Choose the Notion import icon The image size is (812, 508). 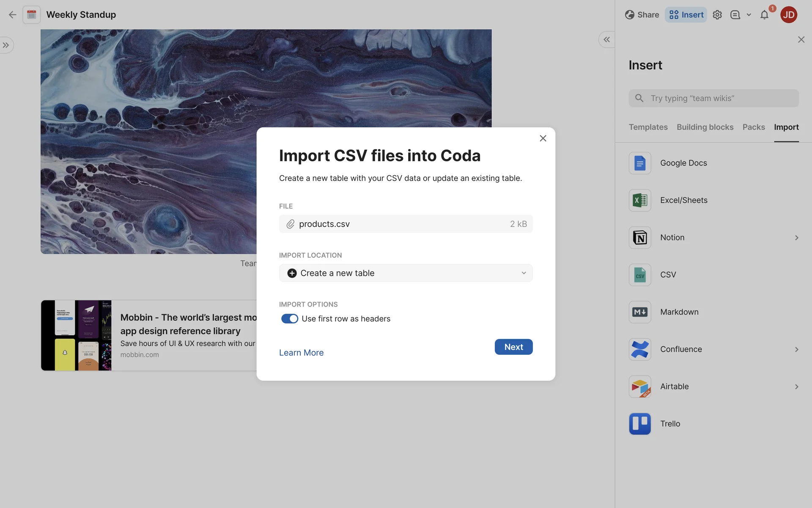pos(639,237)
